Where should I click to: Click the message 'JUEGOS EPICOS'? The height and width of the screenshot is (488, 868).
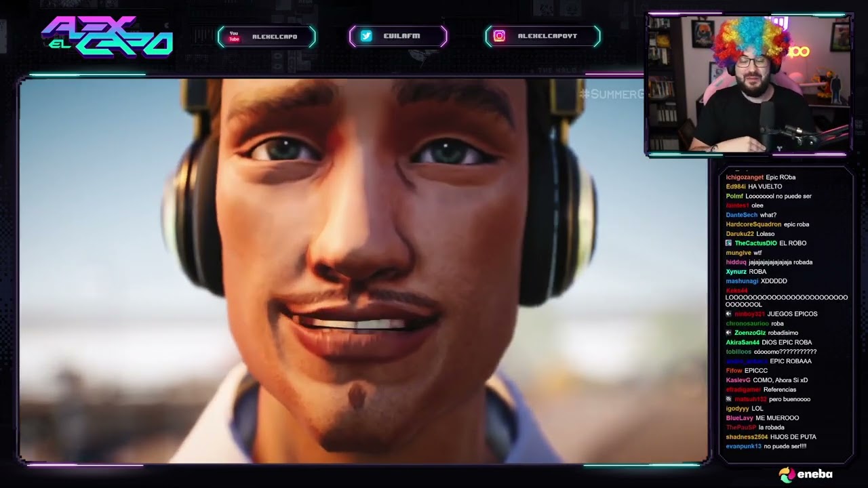[x=792, y=314]
